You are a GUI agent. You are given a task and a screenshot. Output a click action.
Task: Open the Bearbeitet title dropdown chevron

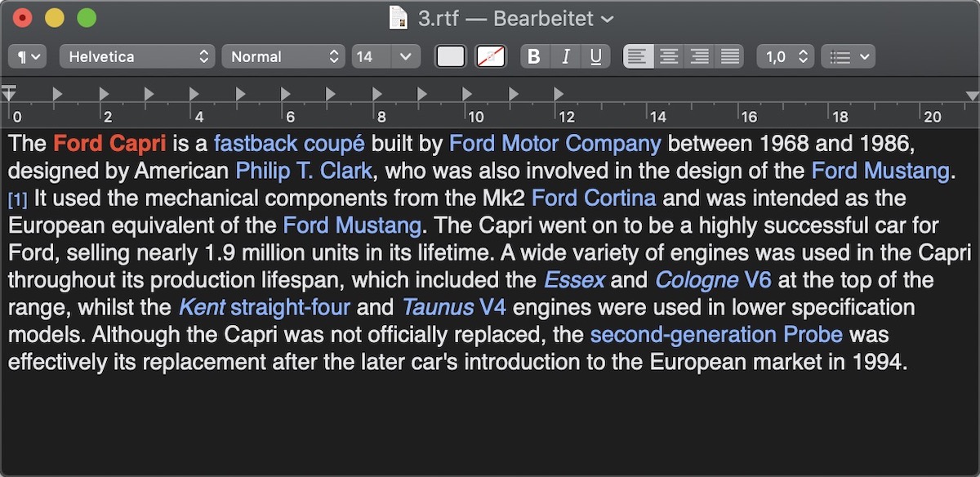(607, 18)
